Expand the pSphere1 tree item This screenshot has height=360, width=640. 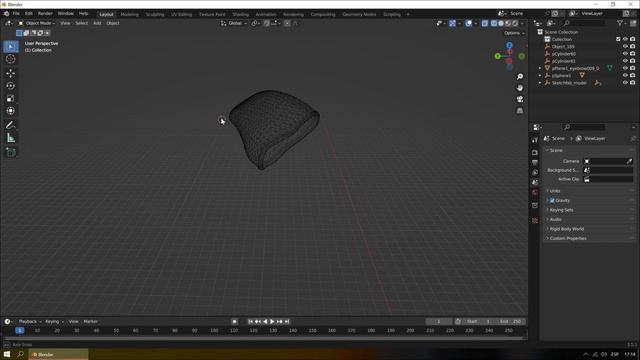click(x=540, y=76)
